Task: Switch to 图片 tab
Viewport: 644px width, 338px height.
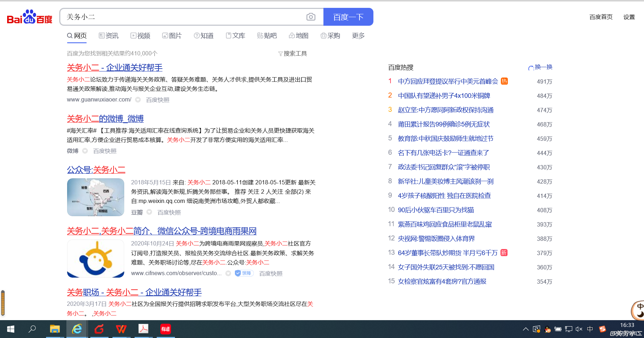Action: (172, 36)
